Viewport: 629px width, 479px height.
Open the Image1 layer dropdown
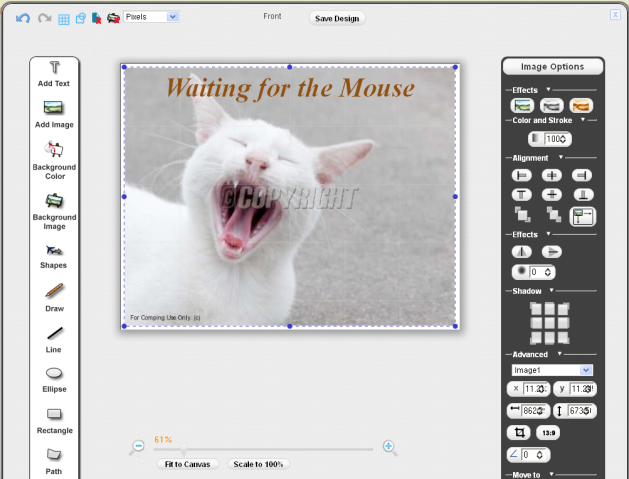pos(552,370)
